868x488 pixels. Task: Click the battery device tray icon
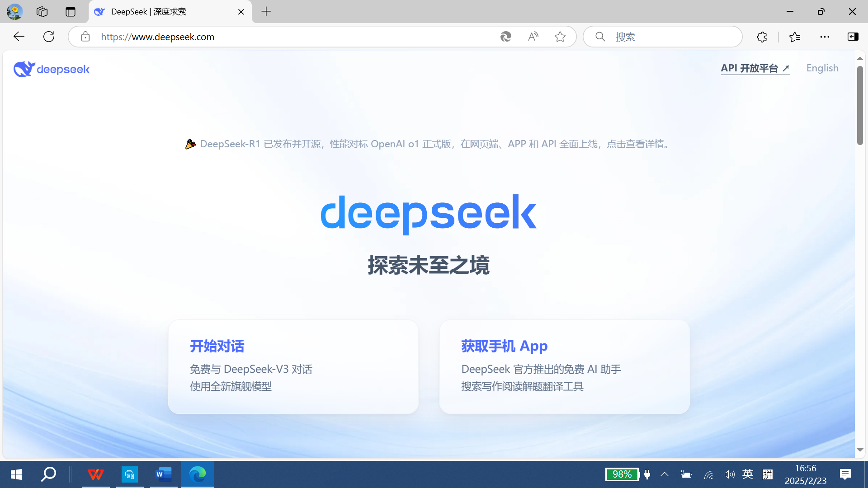[x=686, y=474]
